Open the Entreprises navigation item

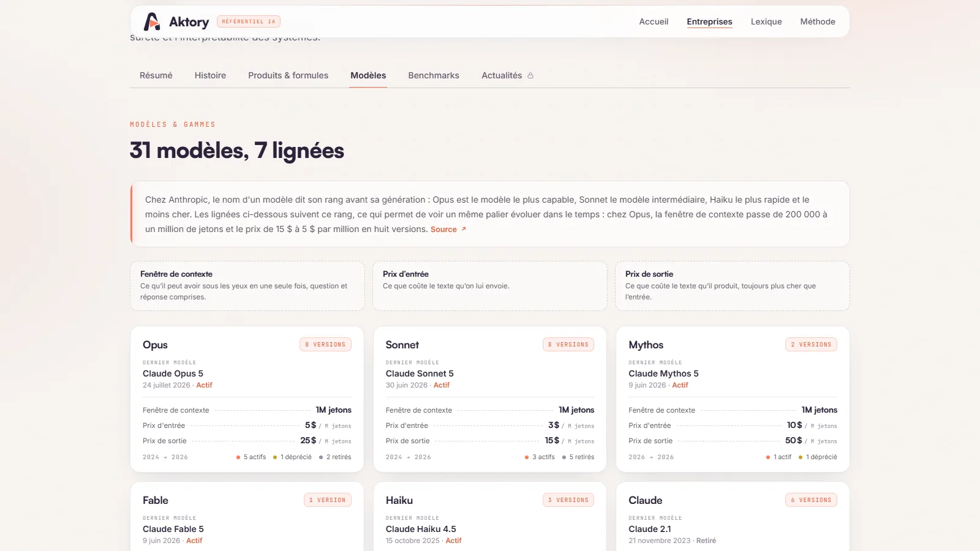[709, 21]
